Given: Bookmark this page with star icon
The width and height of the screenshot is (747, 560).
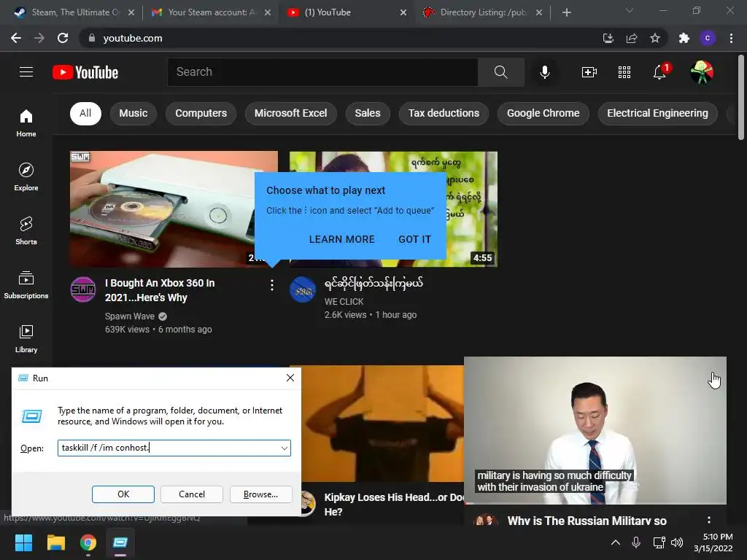Looking at the screenshot, I should tap(655, 38).
